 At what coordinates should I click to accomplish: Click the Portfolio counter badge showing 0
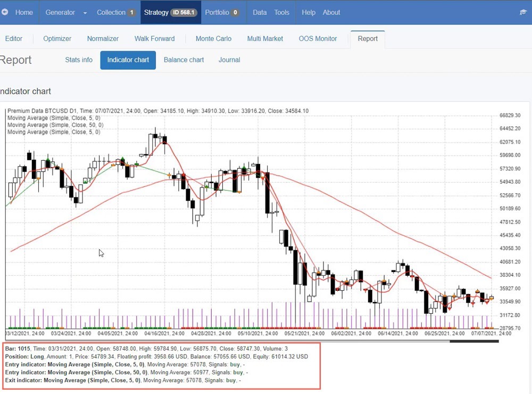(236, 12)
